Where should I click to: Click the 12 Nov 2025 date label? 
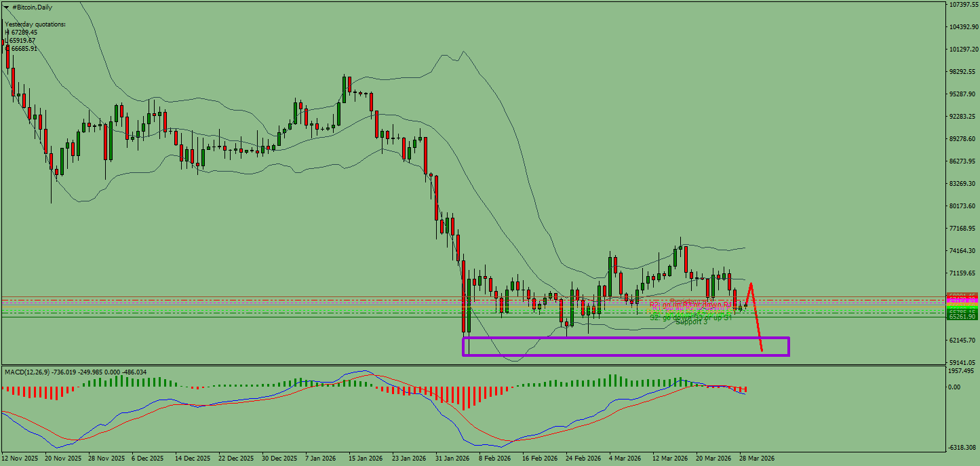(x=18, y=459)
